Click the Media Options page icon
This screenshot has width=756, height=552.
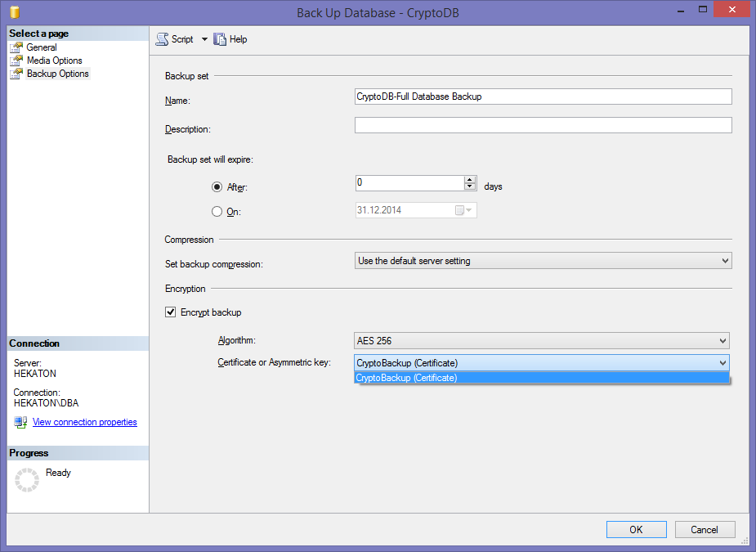click(x=16, y=61)
